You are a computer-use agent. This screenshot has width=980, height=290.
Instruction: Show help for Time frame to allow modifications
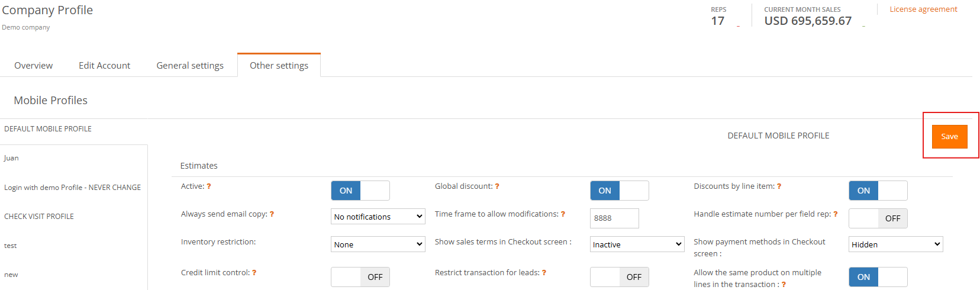point(563,214)
